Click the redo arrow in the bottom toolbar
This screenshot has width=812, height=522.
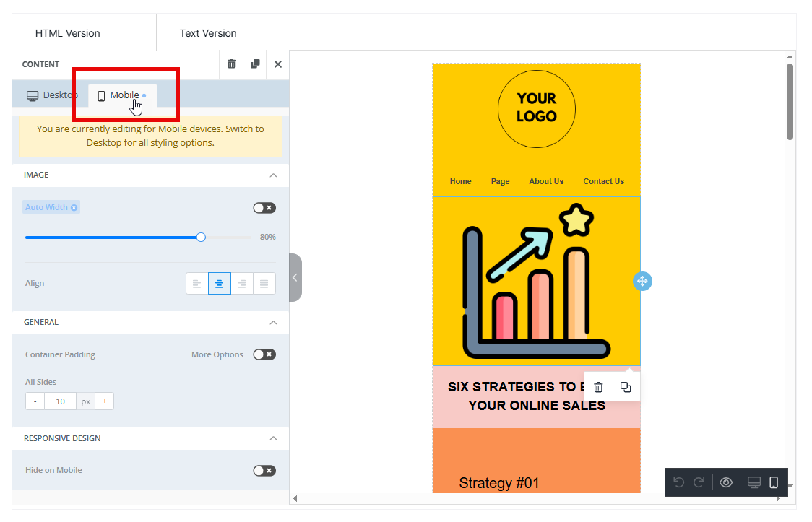click(x=699, y=482)
